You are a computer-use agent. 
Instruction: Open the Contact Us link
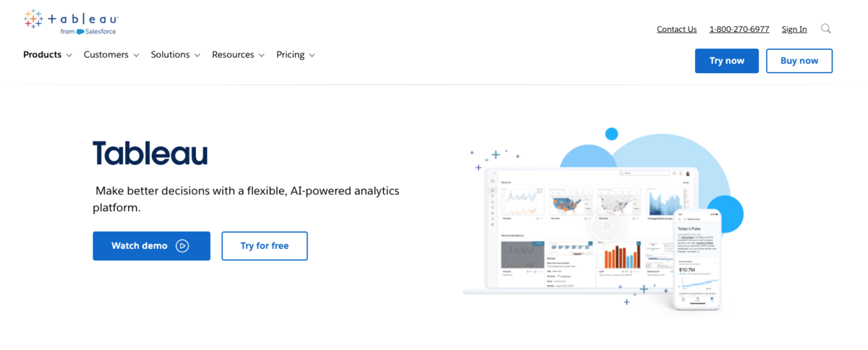pyautogui.click(x=676, y=29)
